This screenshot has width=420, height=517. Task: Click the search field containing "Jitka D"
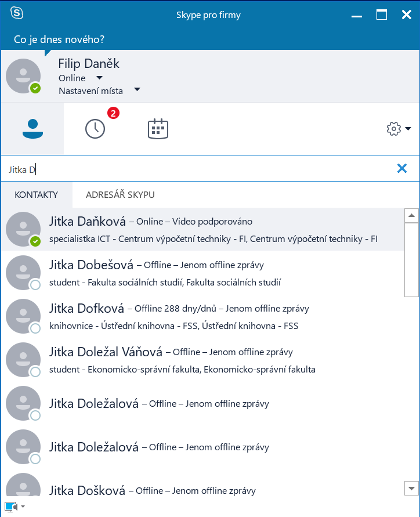point(198,168)
